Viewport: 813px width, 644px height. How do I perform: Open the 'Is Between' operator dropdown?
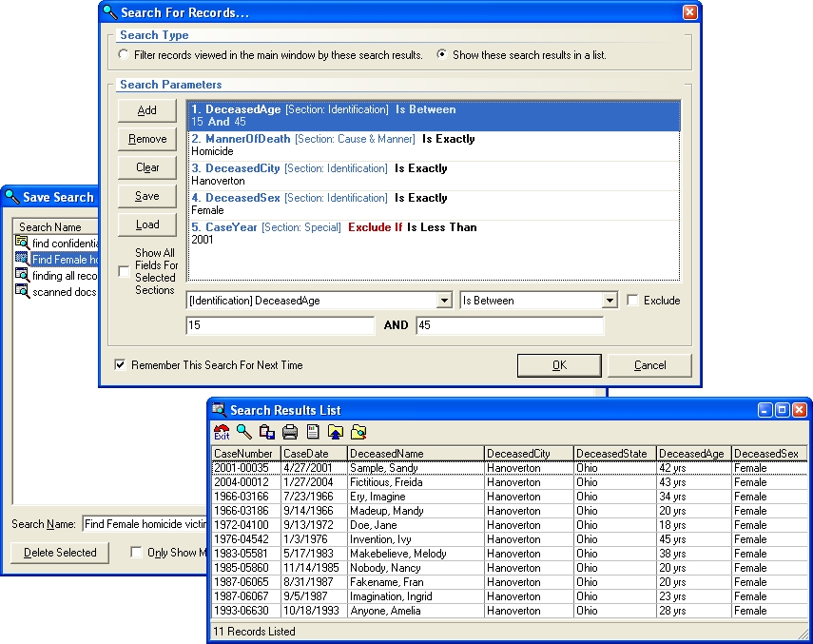point(610,301)
